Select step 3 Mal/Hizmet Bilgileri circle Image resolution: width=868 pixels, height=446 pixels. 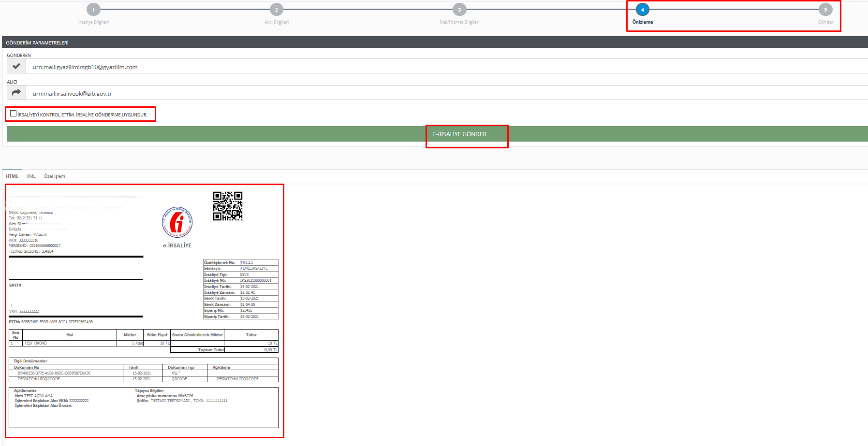(x=459, y=10)
